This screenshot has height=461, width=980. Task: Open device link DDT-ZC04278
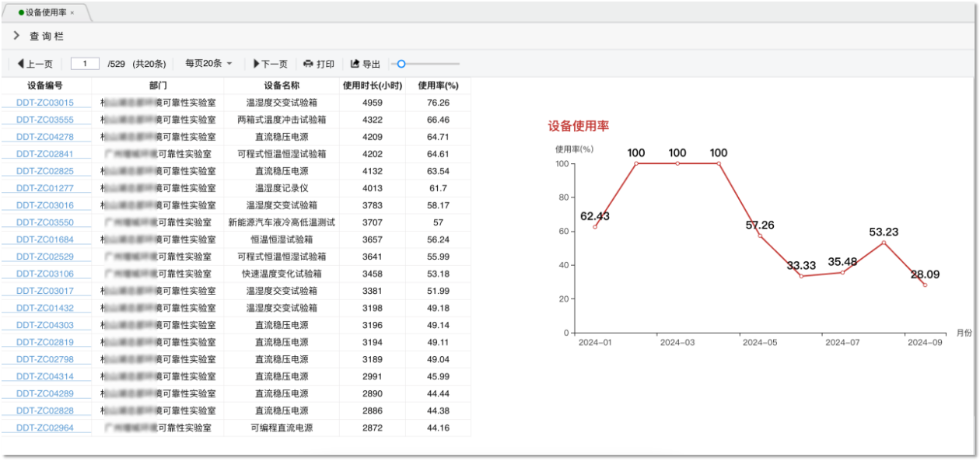(45, 137)
